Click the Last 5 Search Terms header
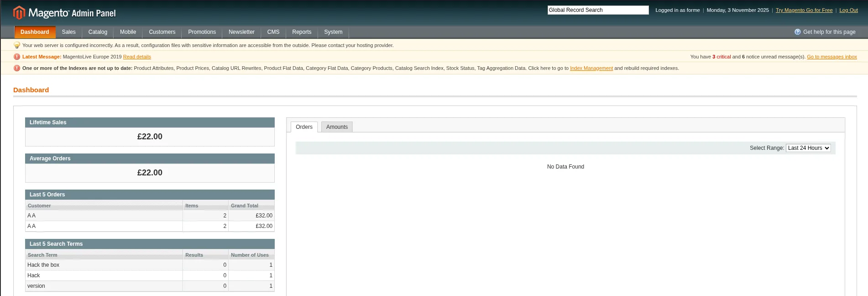 [x=150, y=244]
